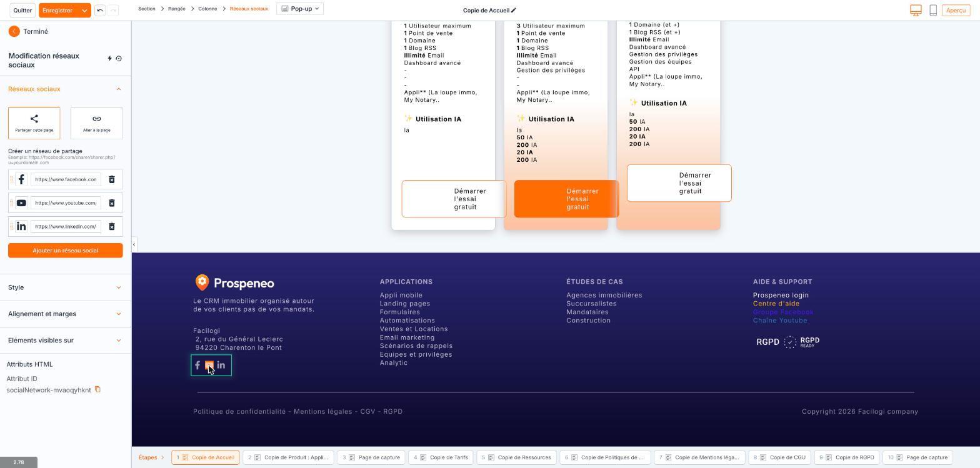The width and height of the screenshot is (980, 468).
Task: Select step 9 Copie de RGPD tab
Action: tap(847, 457)
